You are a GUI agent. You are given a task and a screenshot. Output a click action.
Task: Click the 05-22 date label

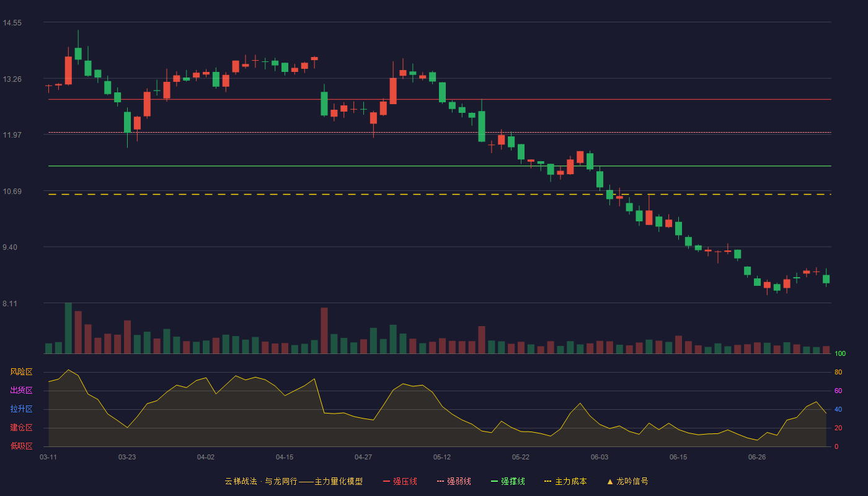(521, 457)
